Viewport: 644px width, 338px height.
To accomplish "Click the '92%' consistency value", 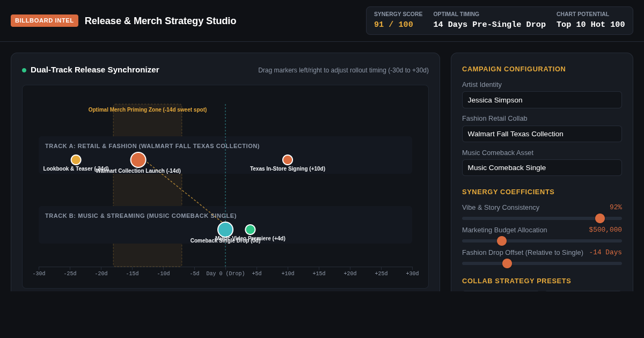I will (616, 207).
